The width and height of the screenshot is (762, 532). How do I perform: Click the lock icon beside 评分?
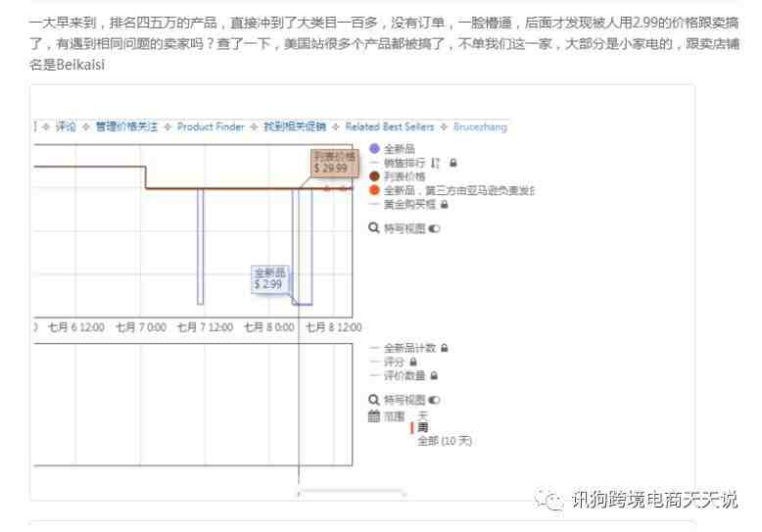(413, 362)
